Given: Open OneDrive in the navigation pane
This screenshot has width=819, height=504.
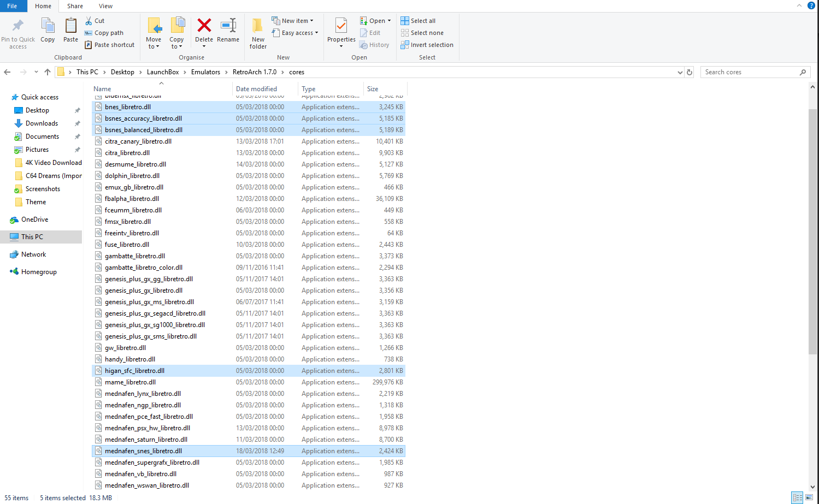Looking at the screenshot, I should [x=34, y=220].
